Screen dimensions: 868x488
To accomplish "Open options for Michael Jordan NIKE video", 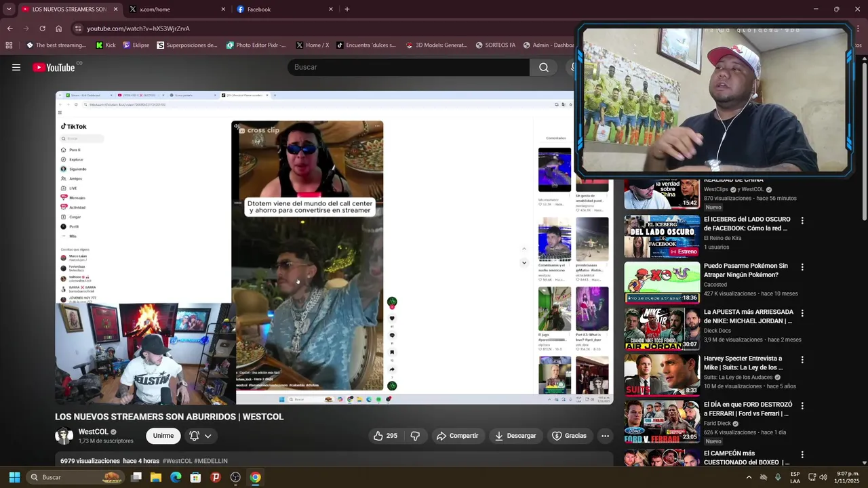I will pyautogui.click(x=802, y=313).
